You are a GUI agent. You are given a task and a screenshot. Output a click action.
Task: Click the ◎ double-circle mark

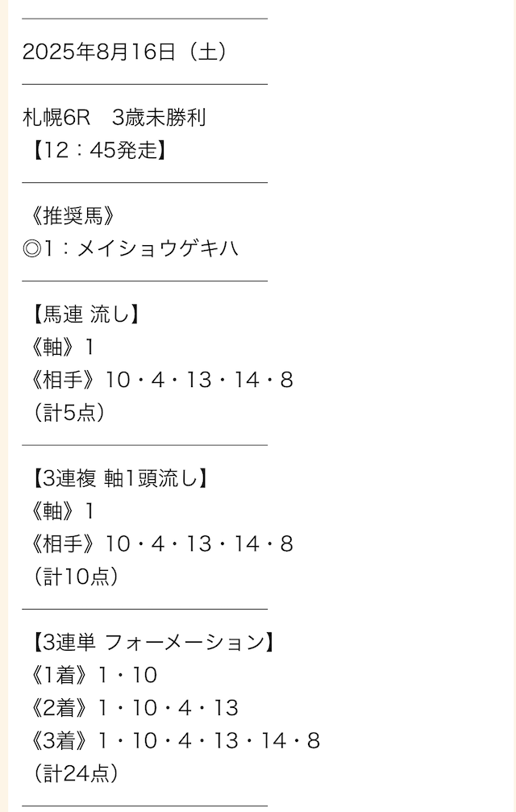coord(33,249)
